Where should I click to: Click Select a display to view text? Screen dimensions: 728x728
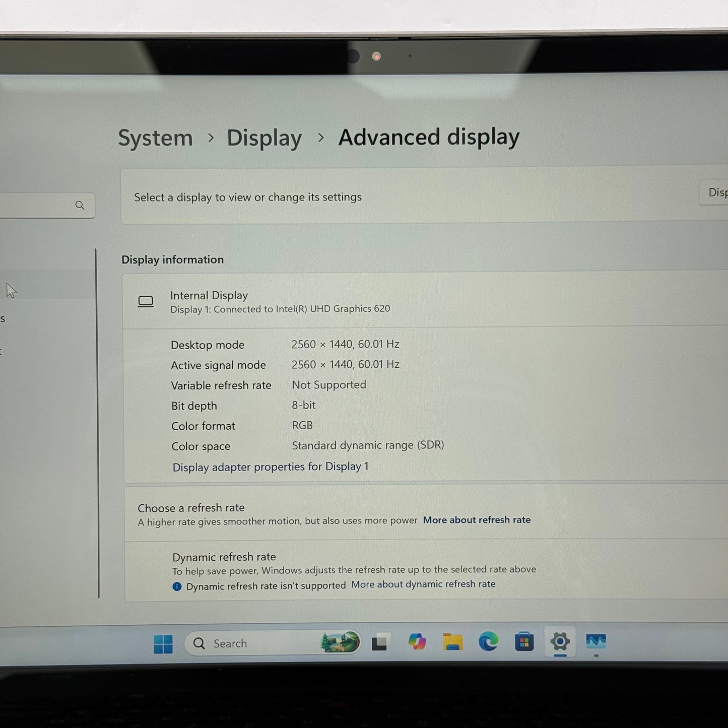tap(248, 197)
